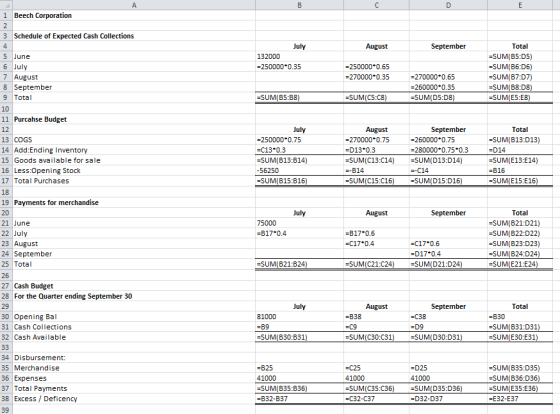Click the 'COGS' label cell
The width and height of the screenshot is (560, 414).
pos(134,140)
